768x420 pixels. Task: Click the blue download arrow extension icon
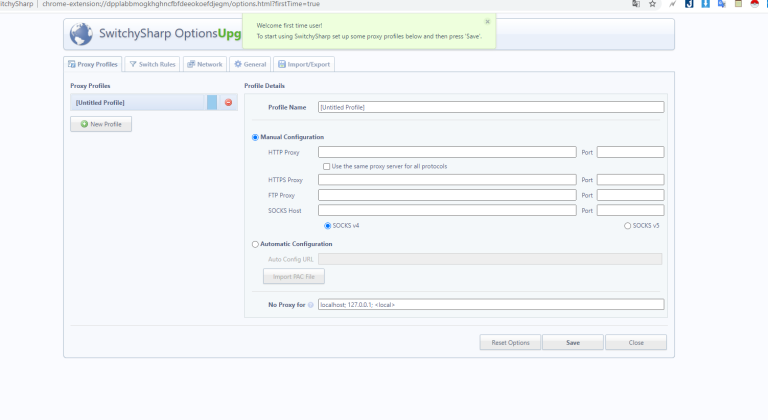click(x=705, y=4)
